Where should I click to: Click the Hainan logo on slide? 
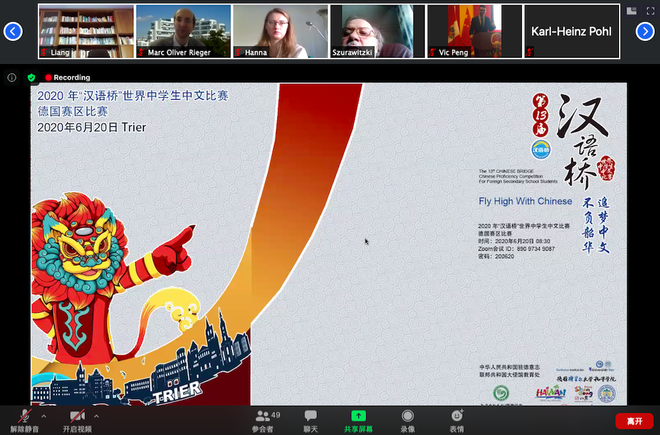click(551, 393)
